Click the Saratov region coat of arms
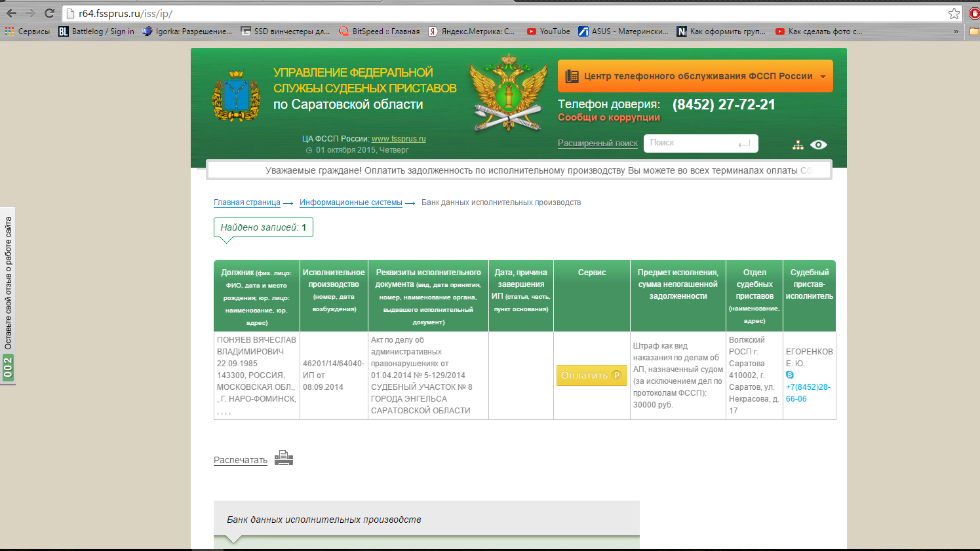Screen dimensions: 980x551 click(x=236, y=96)
